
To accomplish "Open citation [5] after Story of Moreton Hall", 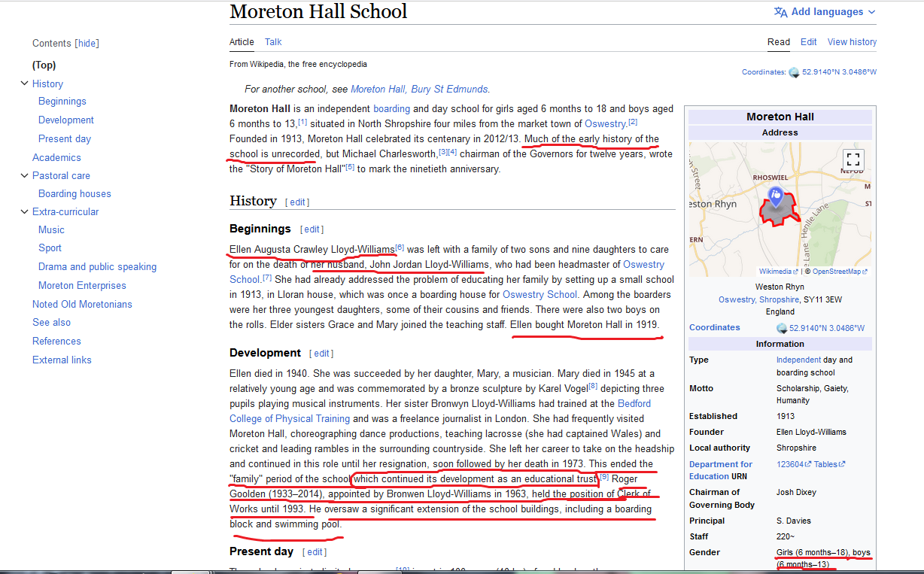I will tap(350, 166).
